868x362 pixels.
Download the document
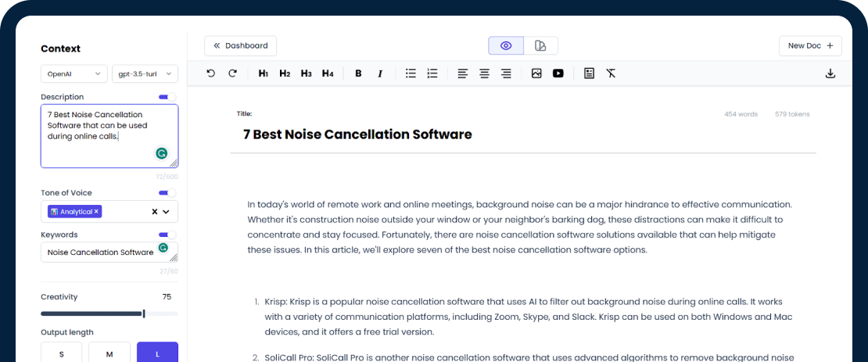click(830, 73)
